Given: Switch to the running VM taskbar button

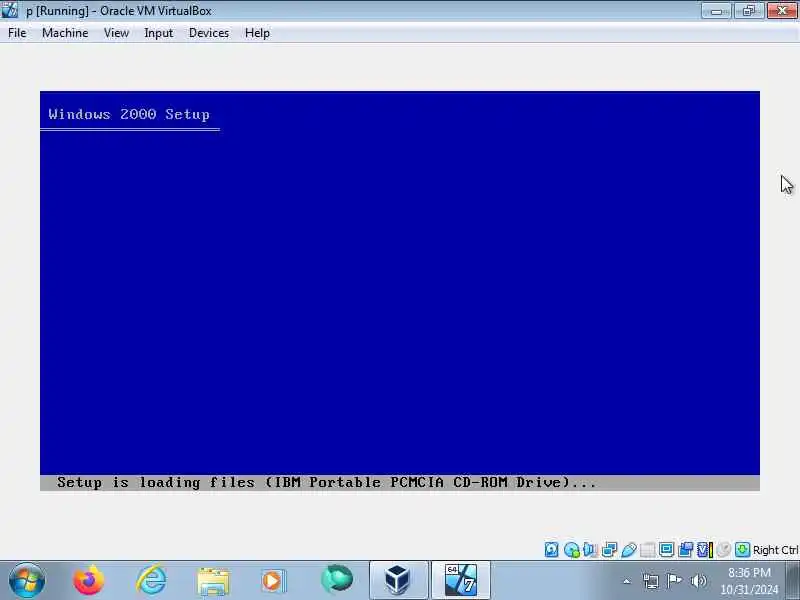Looking at the screenshot, I should (461, 580).
